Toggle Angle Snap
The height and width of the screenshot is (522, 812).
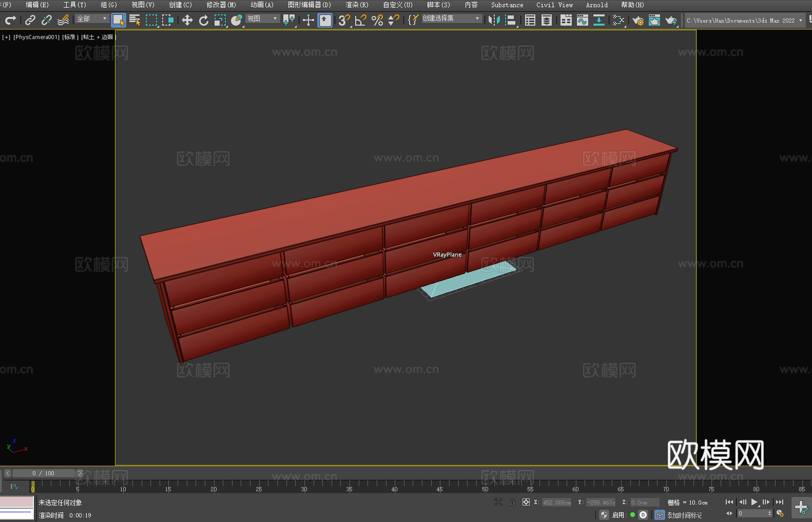361,20
